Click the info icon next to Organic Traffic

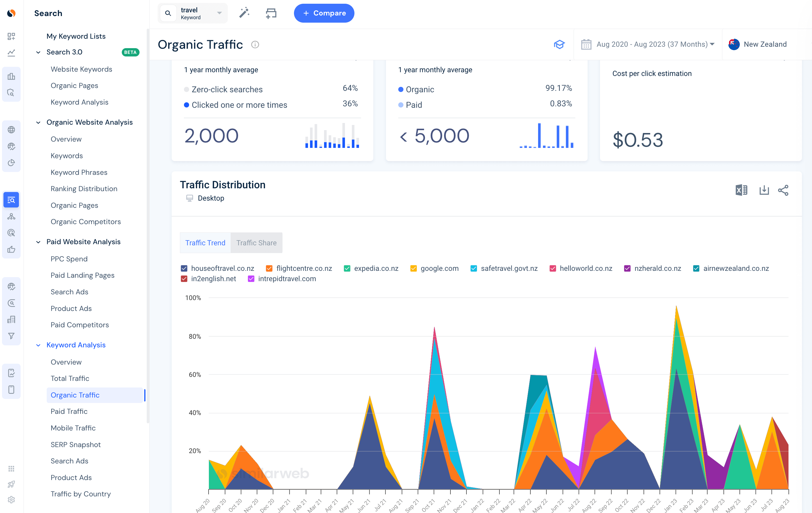[255, 44]
